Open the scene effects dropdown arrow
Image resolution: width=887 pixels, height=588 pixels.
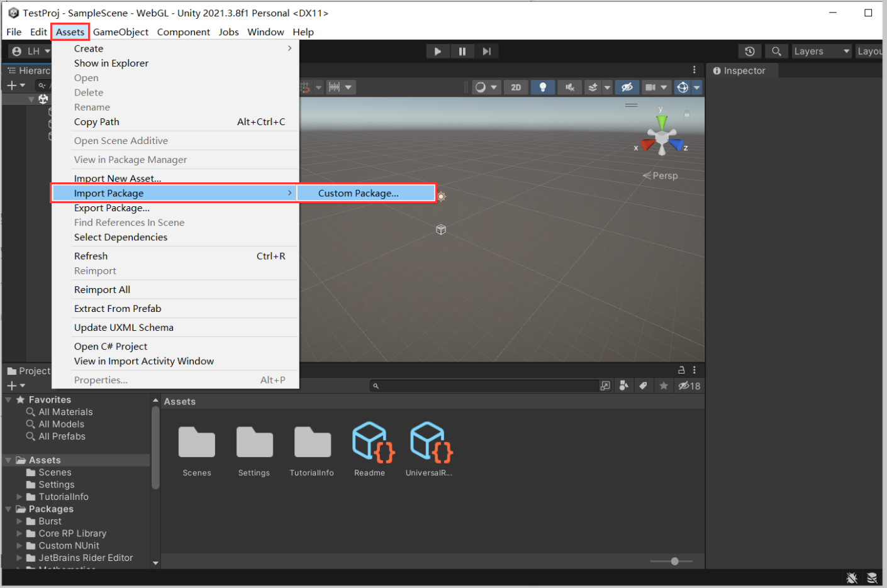[607, 87]
